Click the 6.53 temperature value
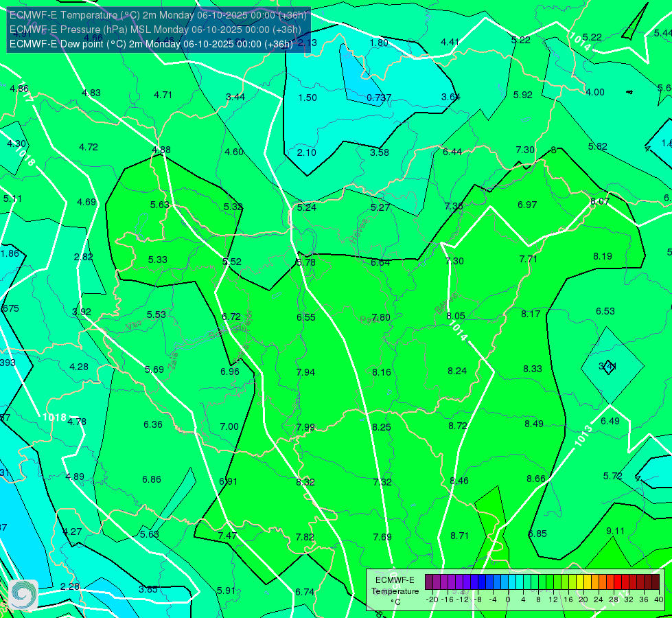Image resolution: width=672 pixels, height=618 pixels. 605,311
